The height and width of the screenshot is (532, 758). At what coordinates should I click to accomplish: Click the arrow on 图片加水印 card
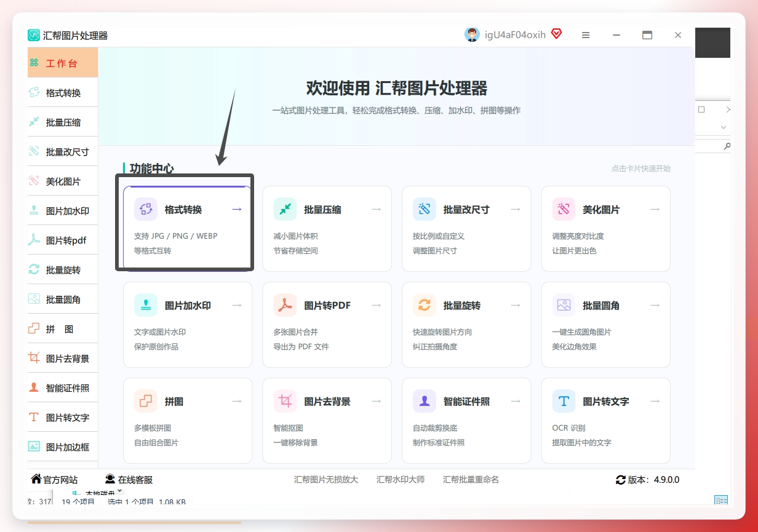(x=237, y=306)
